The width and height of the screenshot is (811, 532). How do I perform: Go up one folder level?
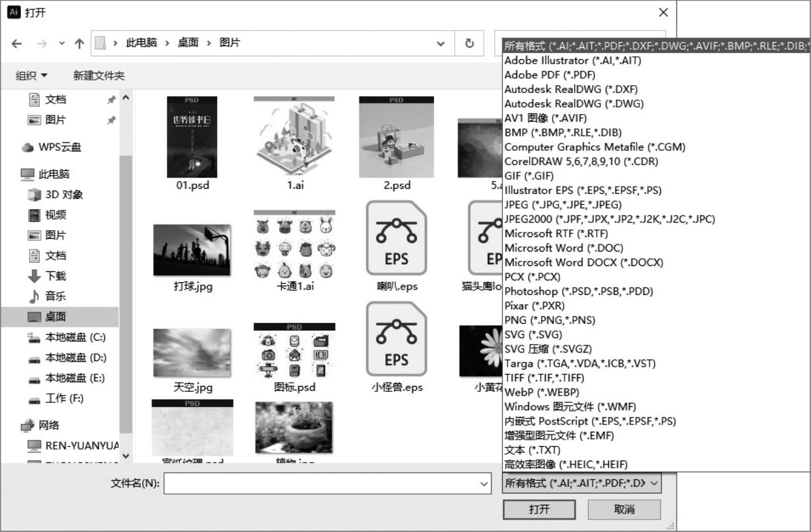79,44
